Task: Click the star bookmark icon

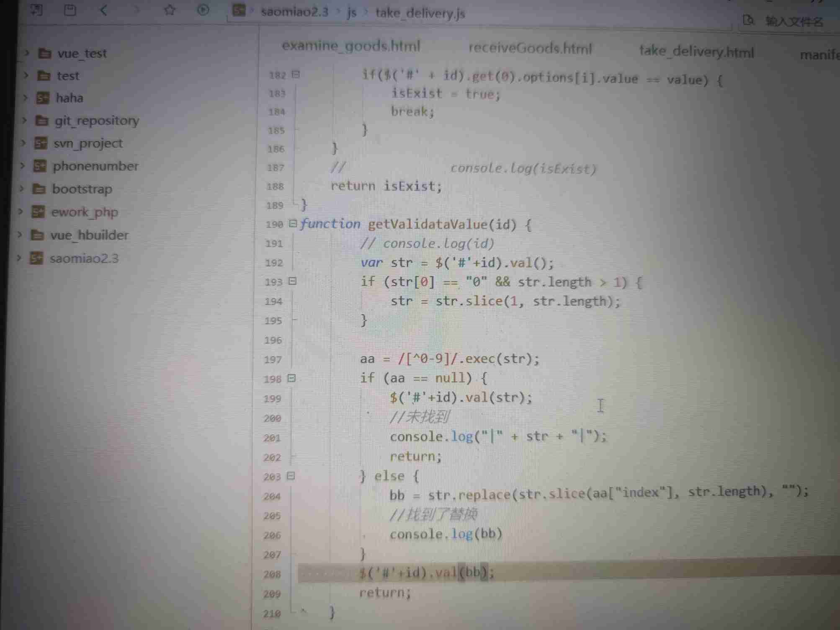Action: pos(170,10)
